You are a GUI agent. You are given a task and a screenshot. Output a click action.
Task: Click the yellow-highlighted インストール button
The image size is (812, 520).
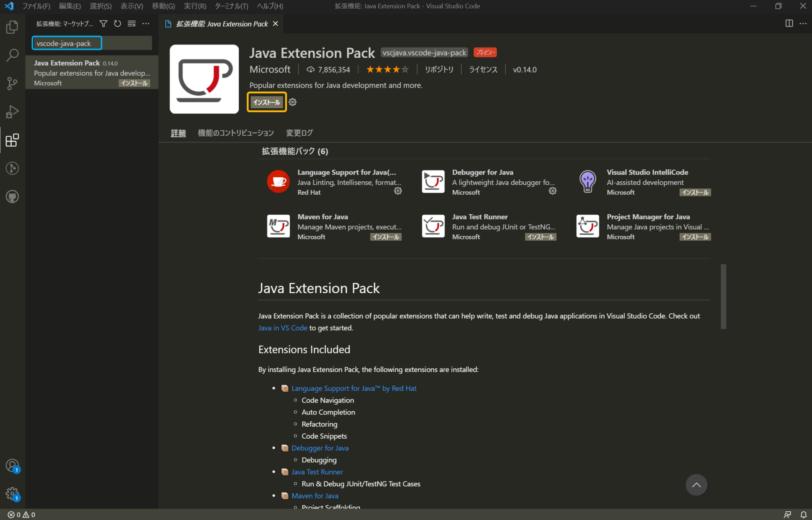click(x=266, y=102)
